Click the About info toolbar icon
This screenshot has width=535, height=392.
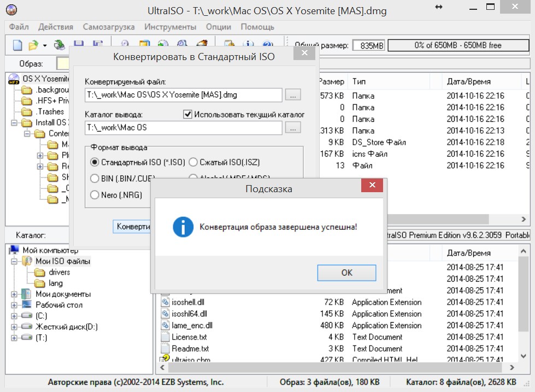pos(249,44)
